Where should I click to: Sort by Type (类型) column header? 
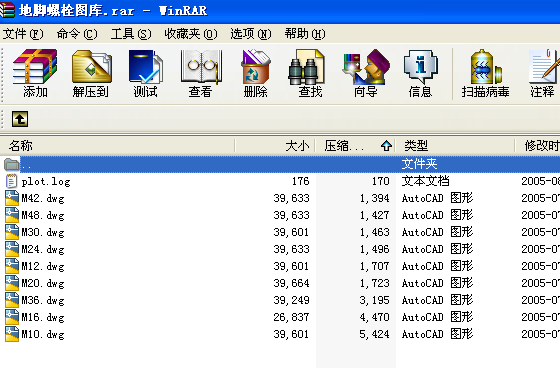[x=455, y=146]
